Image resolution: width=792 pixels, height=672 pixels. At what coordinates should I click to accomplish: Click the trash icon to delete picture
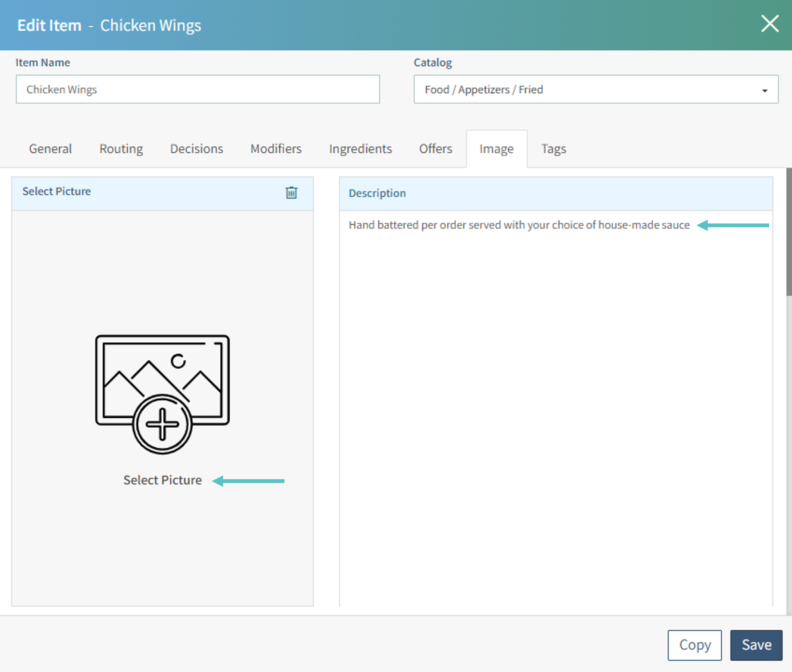pos(291,193)
